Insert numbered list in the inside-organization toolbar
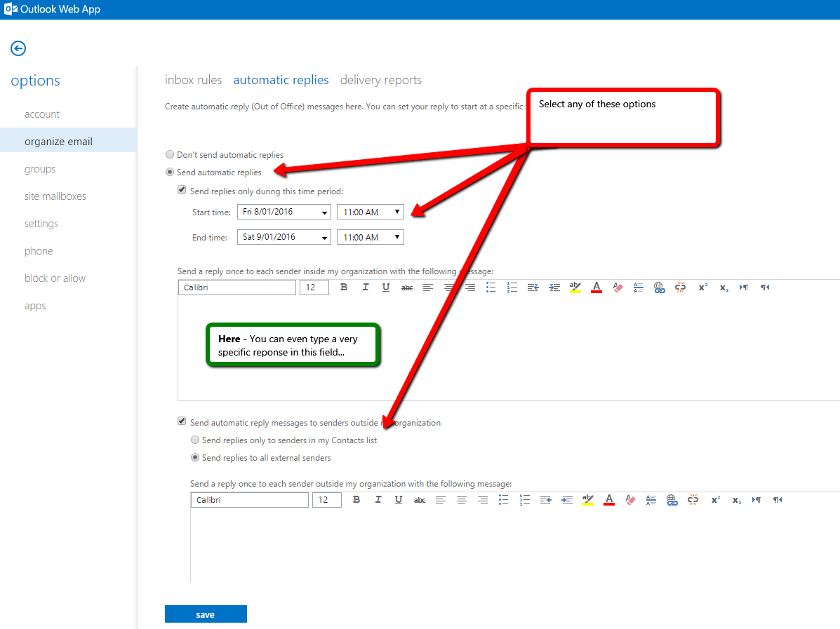Image resolution: width=840 pixels, height=629 pixels. pos(512,288)
